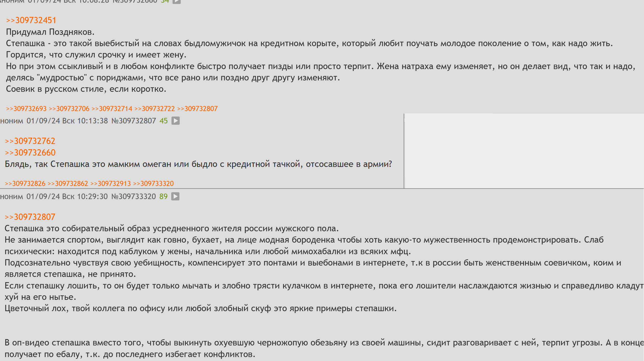Follow >>309732807 quote in the last post body
Image resolution: width=644 pixels, height=361 pixels.
pyautogui.click(x=30, y=217)
